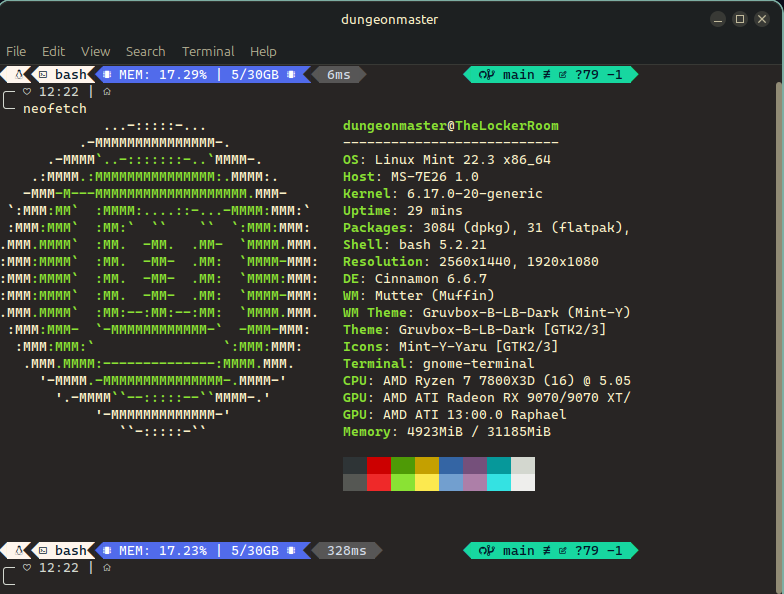Click the OS line Linux Mint 22.3
This screenshot has width=784, height=594.
447,160
